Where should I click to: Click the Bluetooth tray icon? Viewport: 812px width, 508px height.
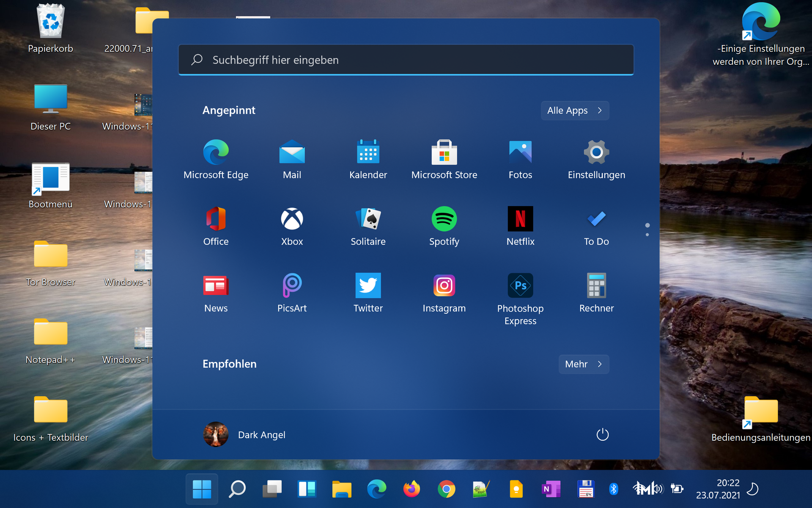tap(614, 489)
